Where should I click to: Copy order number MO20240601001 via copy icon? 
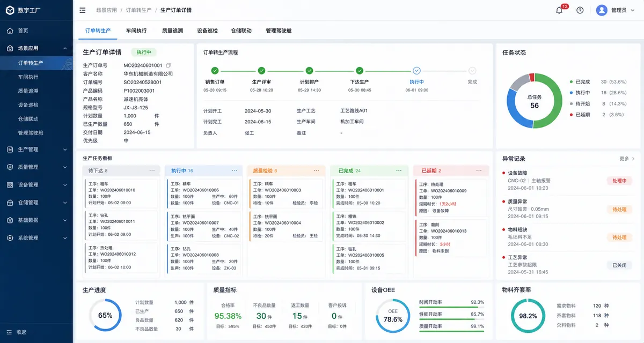click(169, 65)
